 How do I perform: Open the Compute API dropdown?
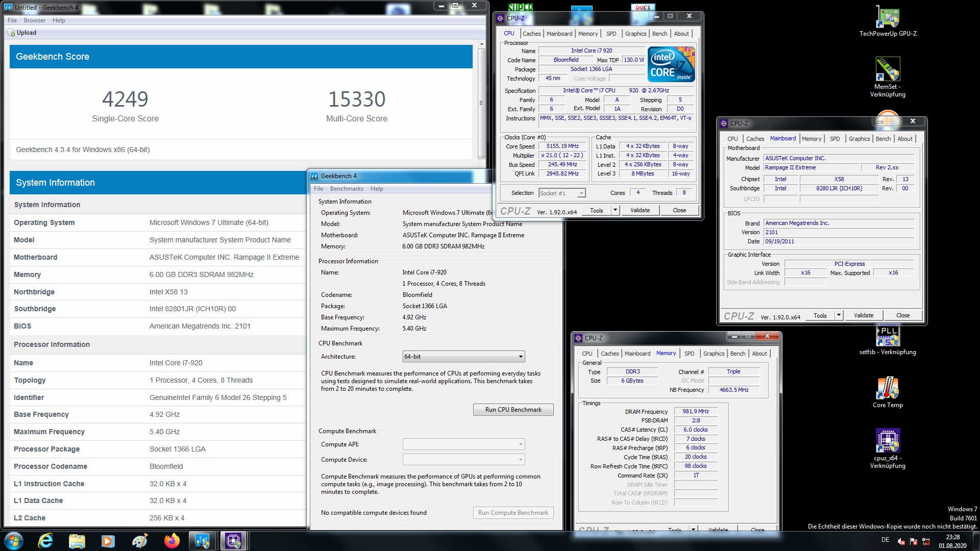click(x=463, y=444)
